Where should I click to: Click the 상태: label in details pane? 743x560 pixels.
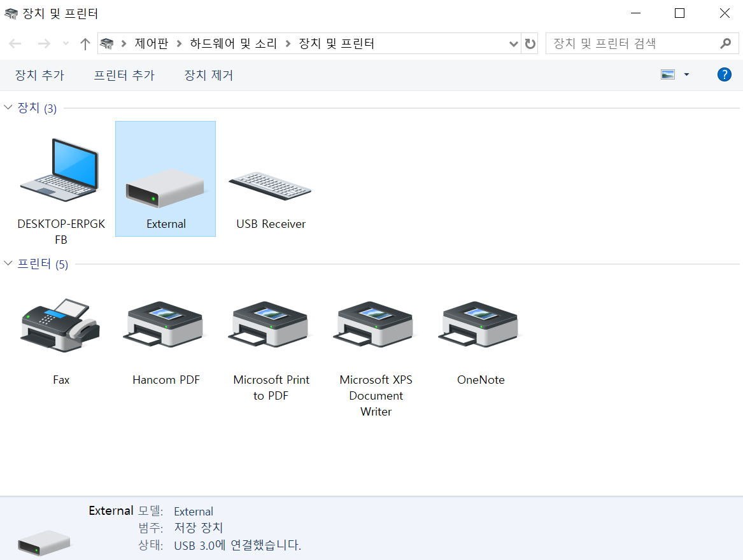tap(151, 545)
